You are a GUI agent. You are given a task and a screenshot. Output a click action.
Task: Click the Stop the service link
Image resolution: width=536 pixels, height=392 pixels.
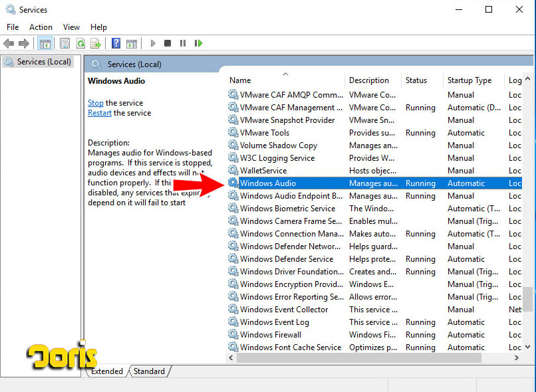(x=96, y=103)
